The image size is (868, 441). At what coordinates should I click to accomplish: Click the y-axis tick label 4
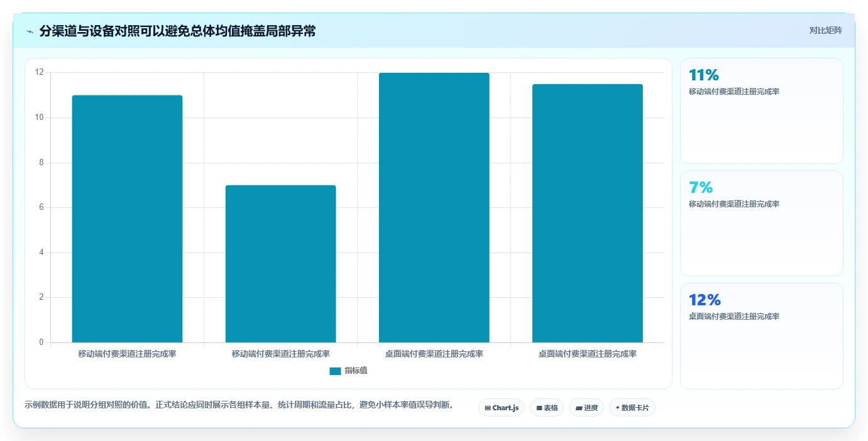(41, 253)
